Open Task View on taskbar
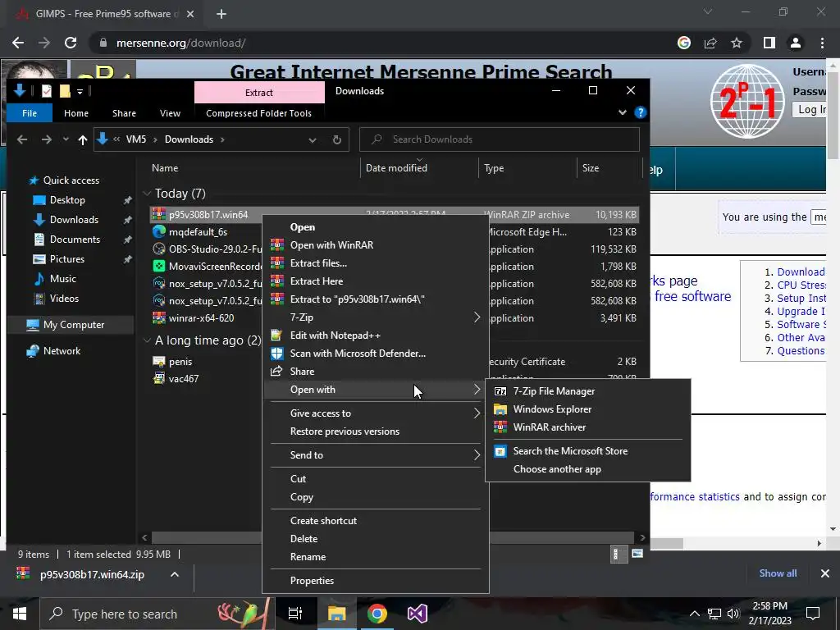840x630 pixels. pos(295,614)
